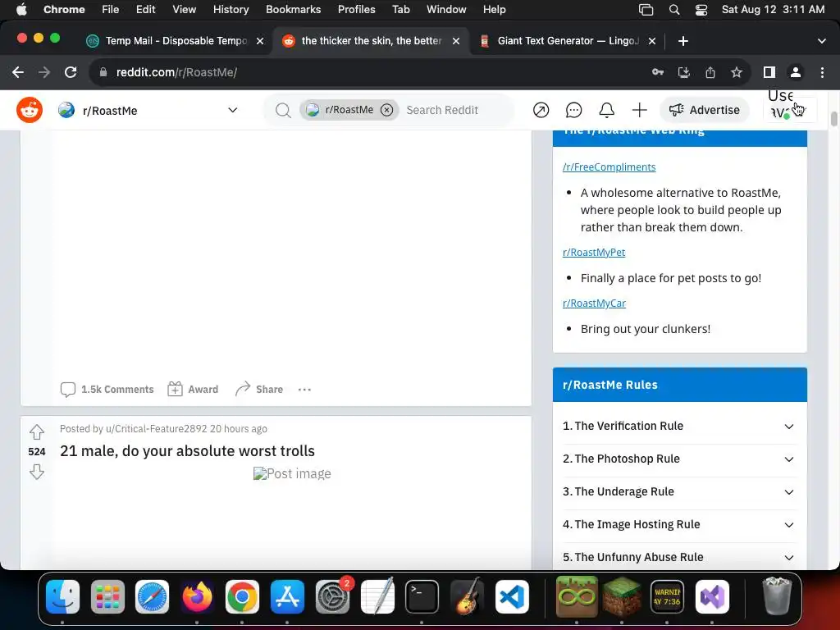Give an Award to the post
This screenshot has width=840, height=630.
[x=193, y=390]
